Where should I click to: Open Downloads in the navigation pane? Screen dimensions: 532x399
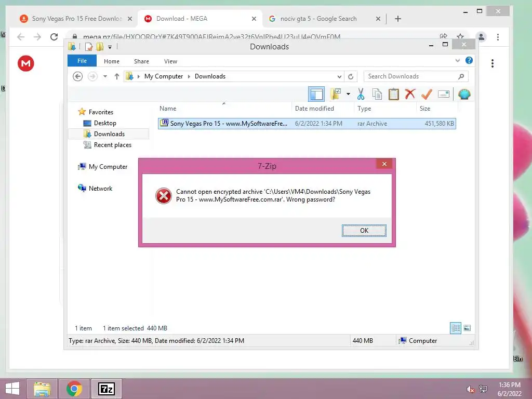coord(109,134)
